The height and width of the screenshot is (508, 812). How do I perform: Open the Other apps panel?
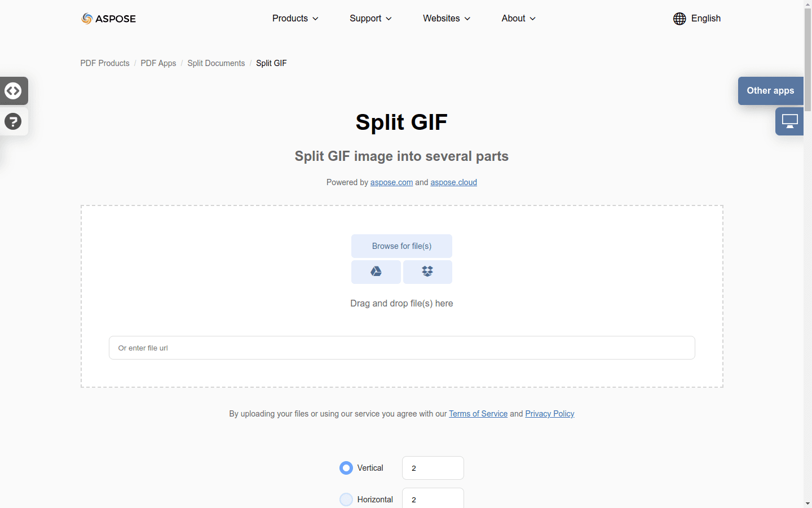(770, 91)
